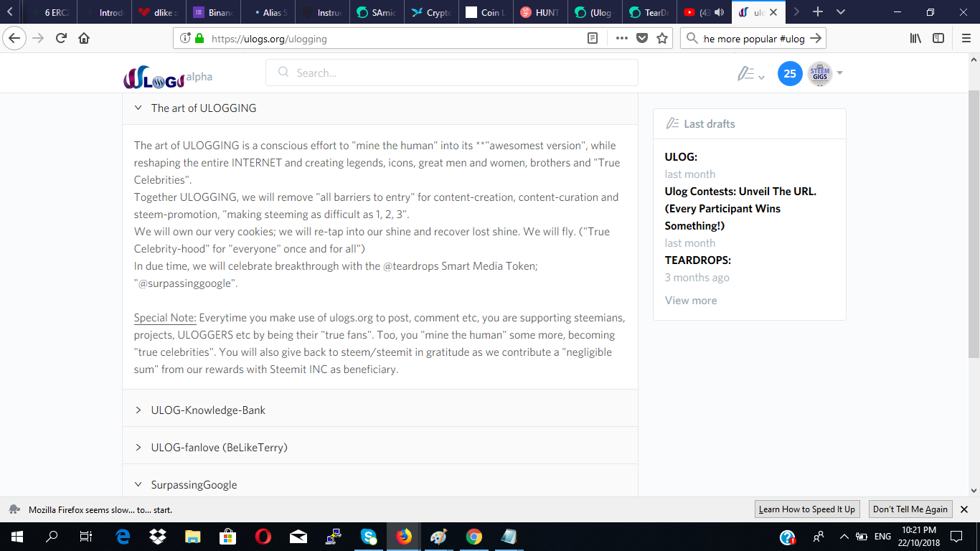Open the Windows Action Center icon
This screenshot has width=980, height=551.
point(956,537)
